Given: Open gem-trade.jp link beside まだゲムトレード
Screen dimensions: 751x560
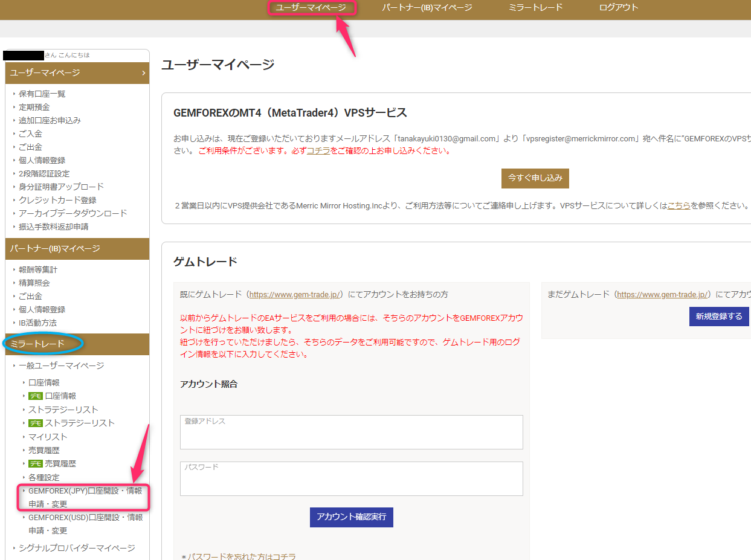Looking at the screenshot, I should (x=663, y=295).
